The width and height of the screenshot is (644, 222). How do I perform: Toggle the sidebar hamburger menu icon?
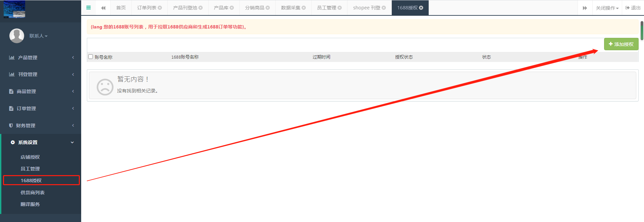[x=89, y=8]
